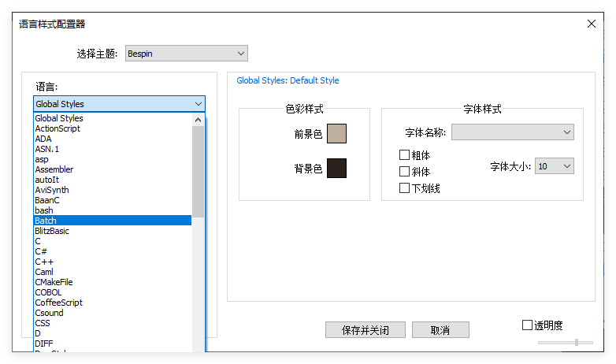616x364 pixels.
Task: Click the transparency slider handle
Action: click(577, 343)
